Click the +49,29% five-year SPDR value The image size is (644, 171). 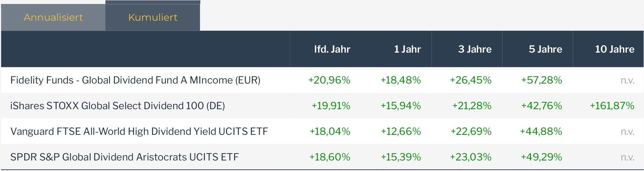541,157
